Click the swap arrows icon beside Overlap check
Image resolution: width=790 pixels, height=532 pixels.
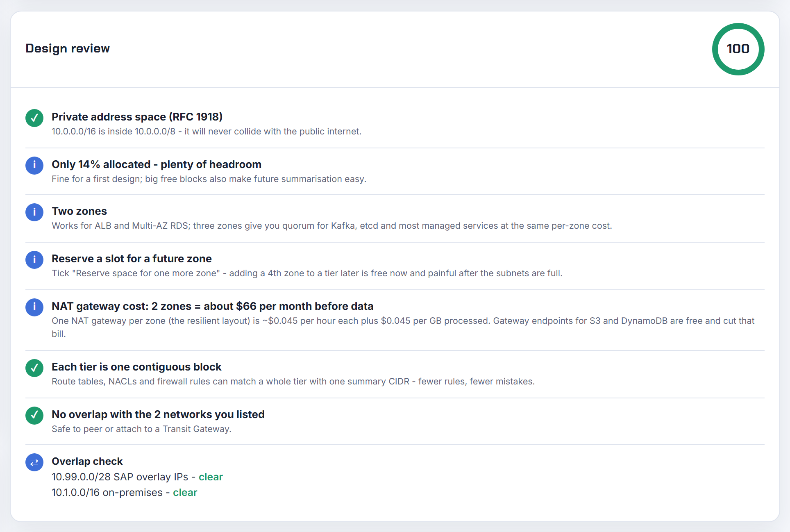coord(34,462)
